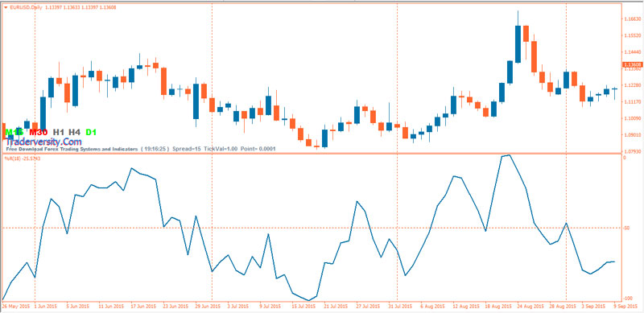Click the -100 indicator level label

(628, 299)
